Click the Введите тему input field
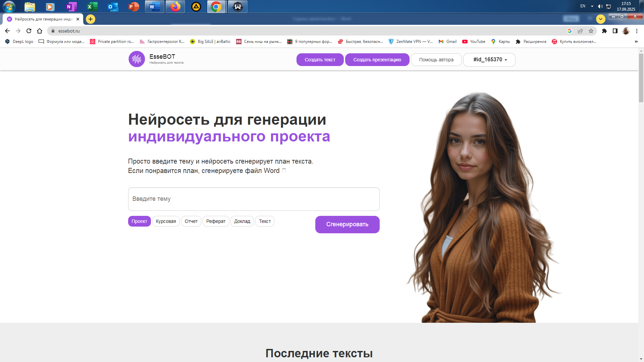 [254, 199]
